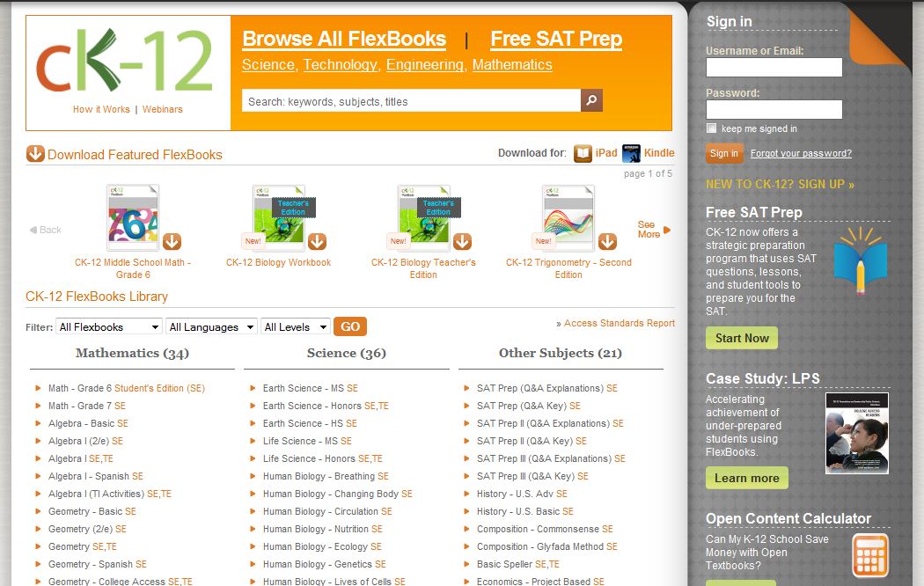Open Algebra Basic SE link
This screenshot has width=924, height=586.
pyautogui.click(x=88, y=423)
